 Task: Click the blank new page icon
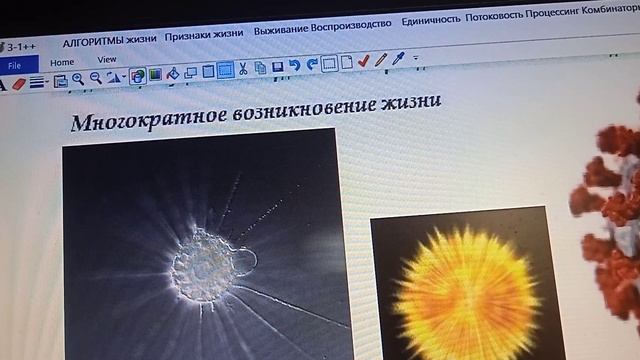347,62
